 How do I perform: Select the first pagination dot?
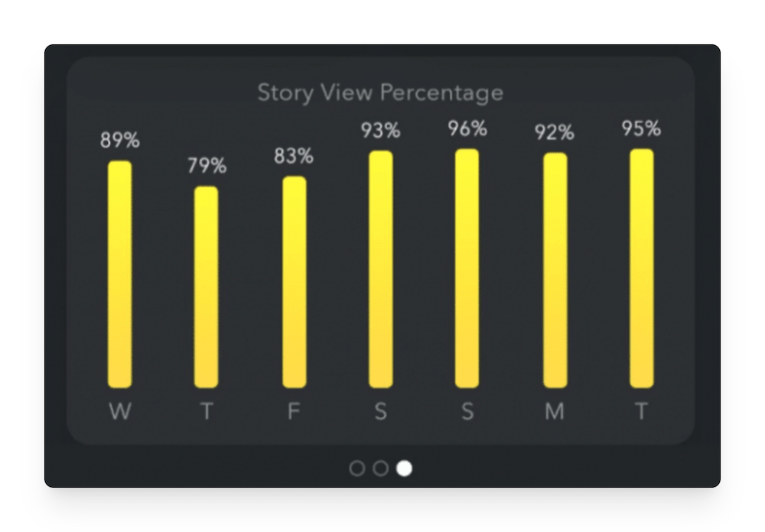(357, 467)
